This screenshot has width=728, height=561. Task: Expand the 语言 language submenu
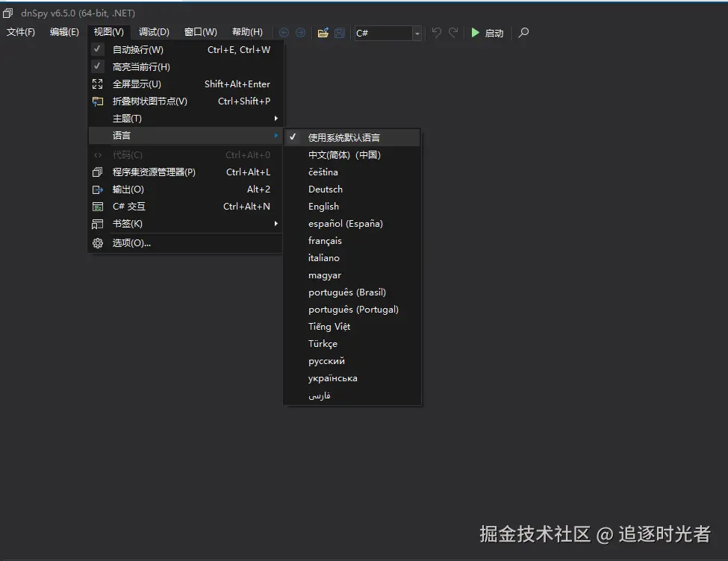185,136
